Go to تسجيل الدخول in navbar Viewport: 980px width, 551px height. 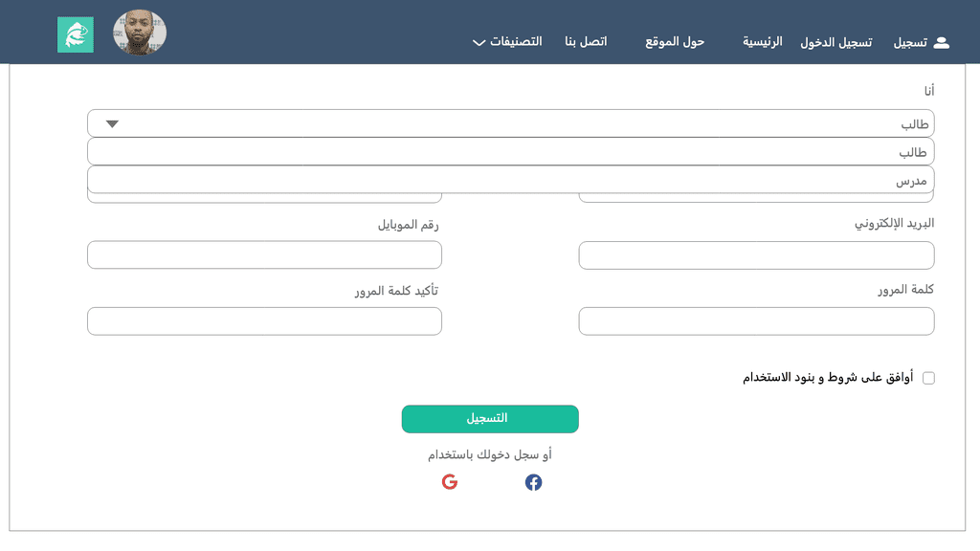835,42
